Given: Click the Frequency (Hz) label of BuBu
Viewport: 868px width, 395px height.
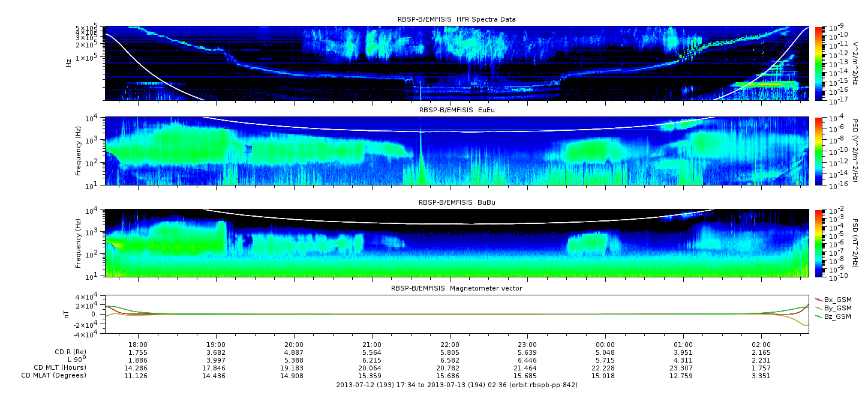Looking at the screenshot, I should tap(78, 243).
